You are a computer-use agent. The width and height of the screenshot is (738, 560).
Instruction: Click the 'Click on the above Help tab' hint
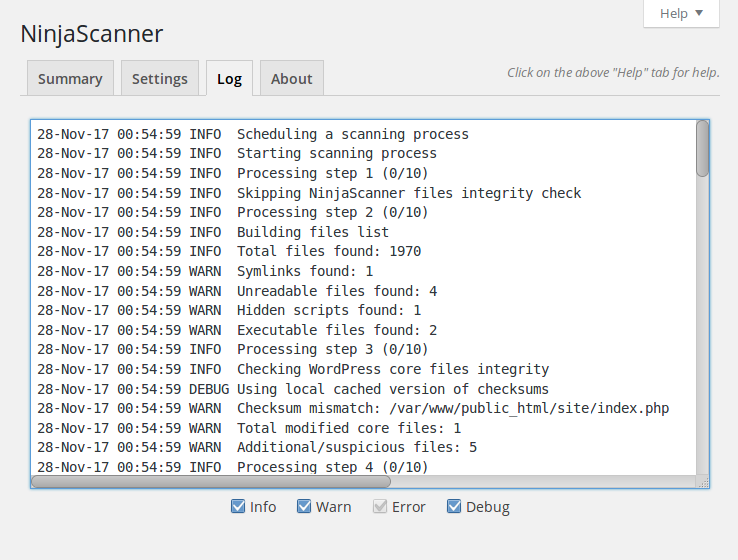[x=613, y=73]
